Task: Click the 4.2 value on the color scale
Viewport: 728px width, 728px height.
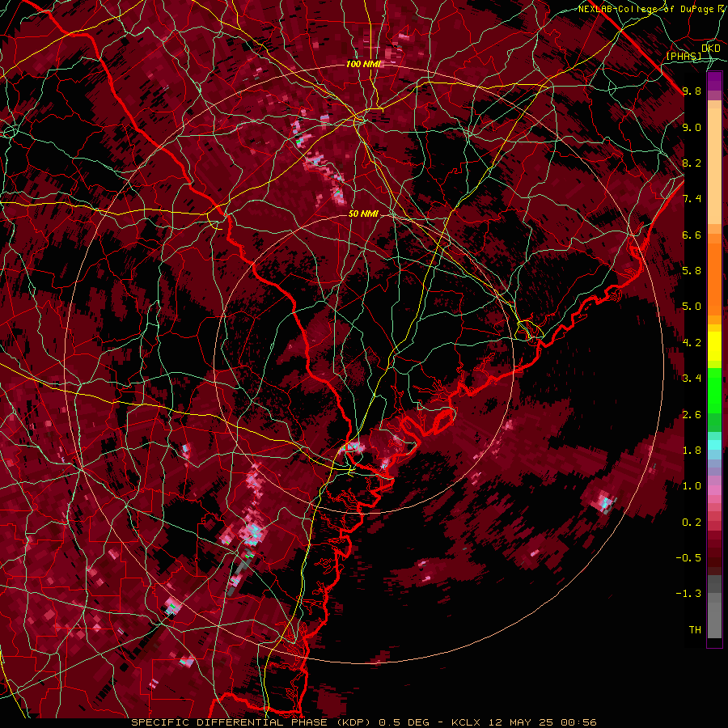Action: pyautogui.click(x=692, y=343)
